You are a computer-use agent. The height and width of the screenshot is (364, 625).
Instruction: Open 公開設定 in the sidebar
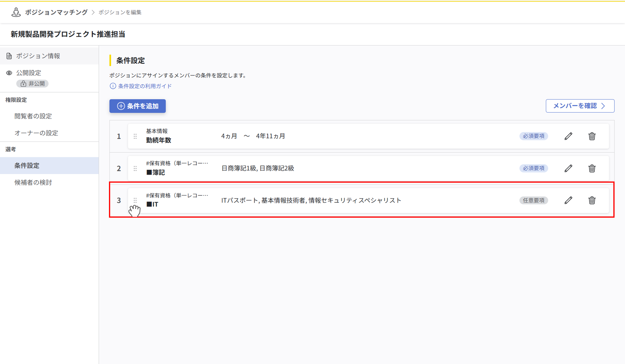[x=29, y=73]
